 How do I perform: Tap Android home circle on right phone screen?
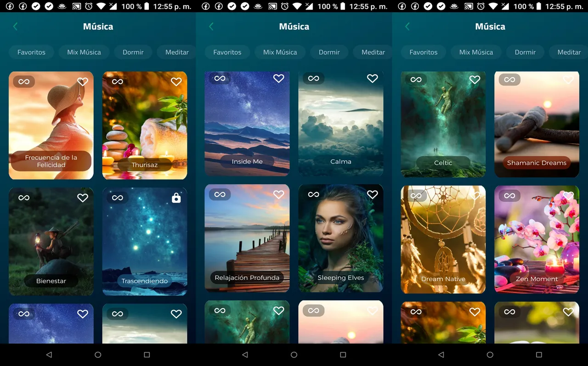[x=490, y=355]
